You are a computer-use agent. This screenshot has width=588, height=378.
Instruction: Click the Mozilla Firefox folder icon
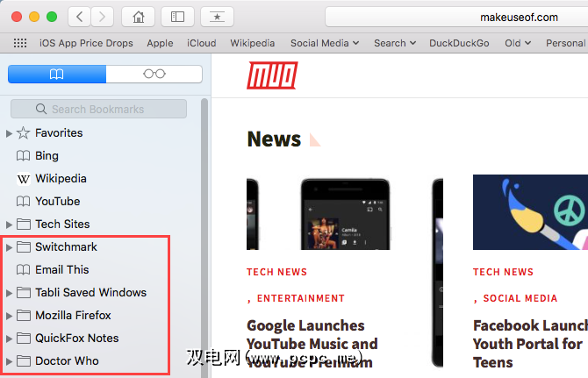point(24,316)
